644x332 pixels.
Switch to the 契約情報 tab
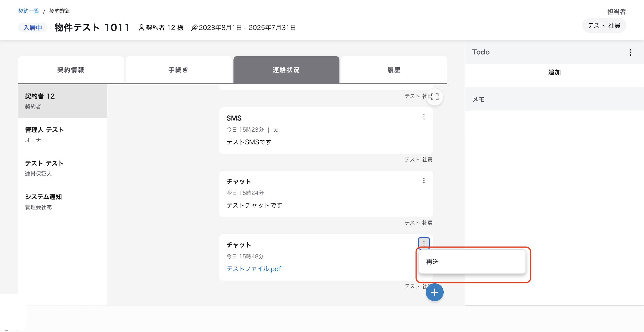[71, 70]
